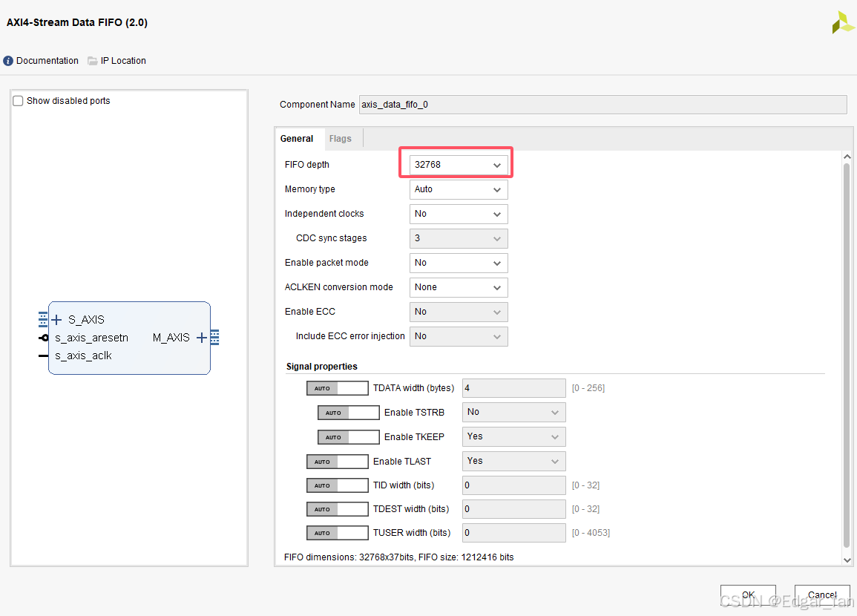Toggle AUTO for TDATA width
Image resolution: width=857 pixels, height=616 pixels.
click(337, 387)
